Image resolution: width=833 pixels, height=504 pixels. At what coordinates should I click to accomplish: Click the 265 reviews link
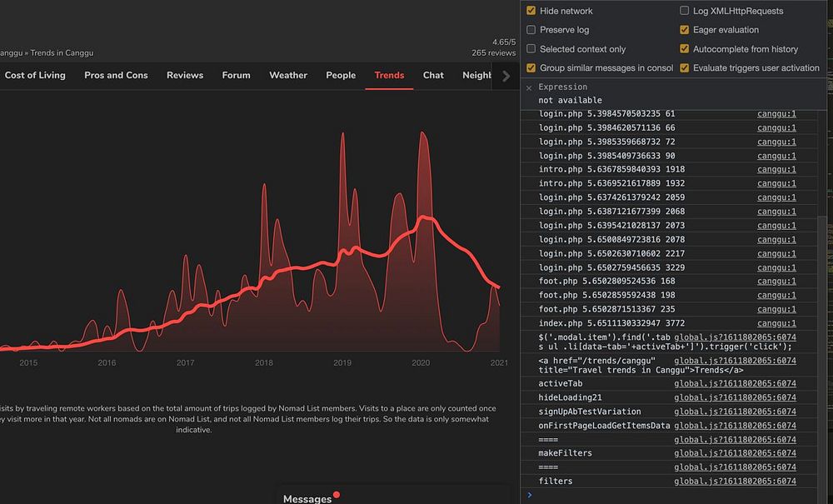coord(493,52)
